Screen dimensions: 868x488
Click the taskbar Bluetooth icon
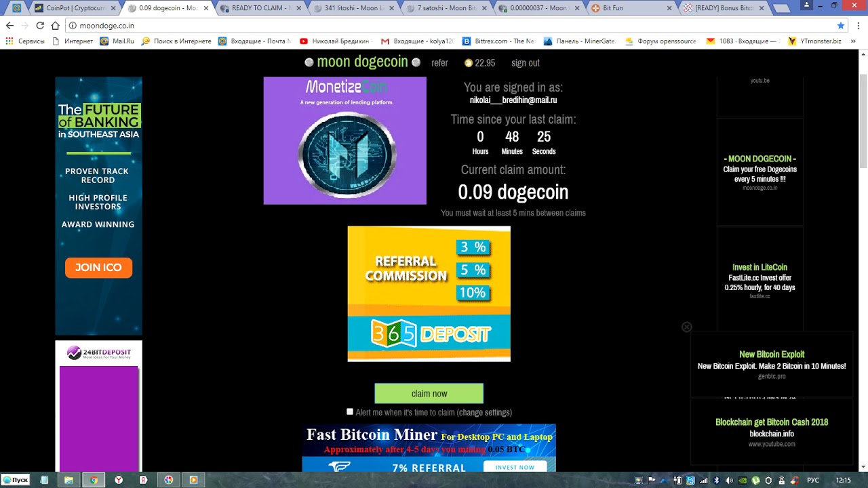[716, 481]
